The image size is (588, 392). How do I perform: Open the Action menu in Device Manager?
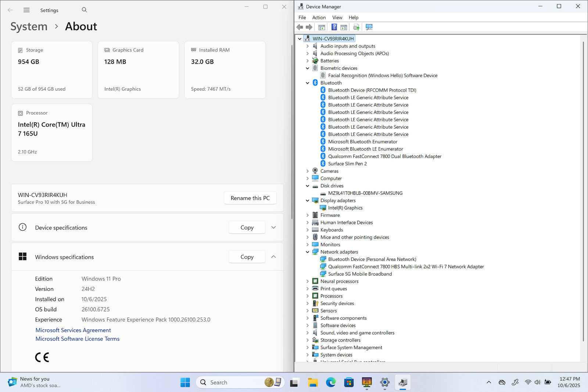(319, 18)
